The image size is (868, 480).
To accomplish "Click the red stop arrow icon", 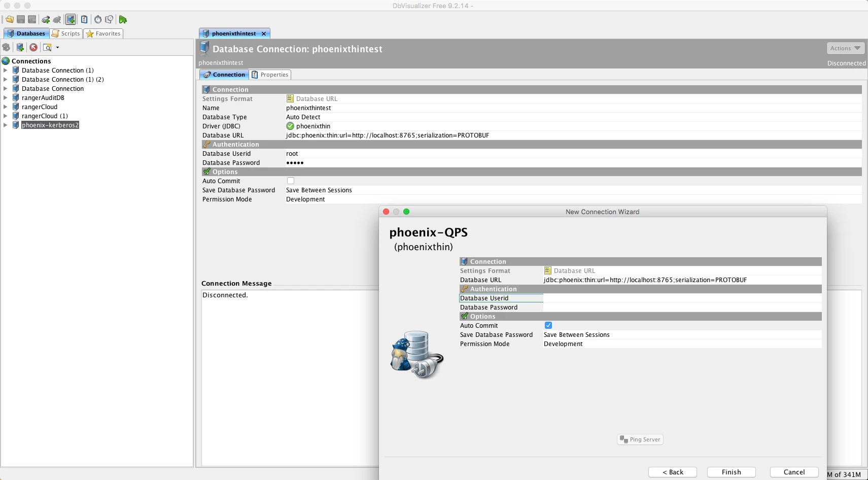I will 33,47.
